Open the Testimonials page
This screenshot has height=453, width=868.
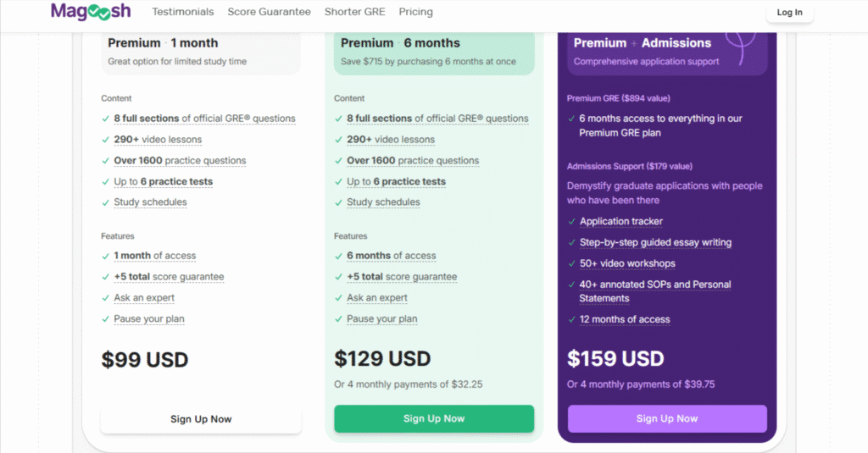coord(182,12)
